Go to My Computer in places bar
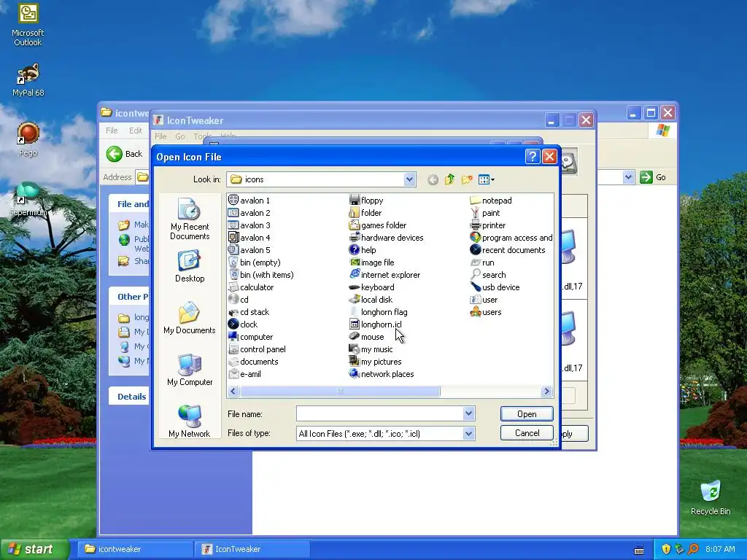747x560 pixels. pos(190,370)
